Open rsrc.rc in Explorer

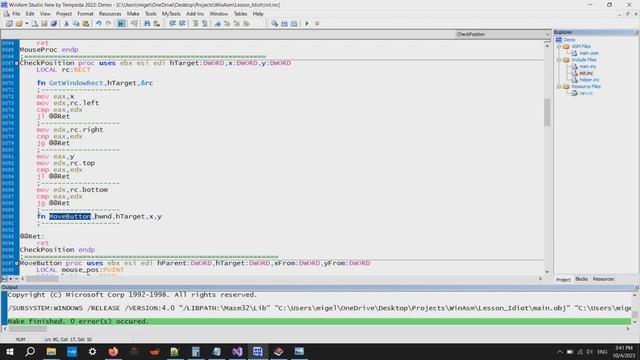coord(586,93)
